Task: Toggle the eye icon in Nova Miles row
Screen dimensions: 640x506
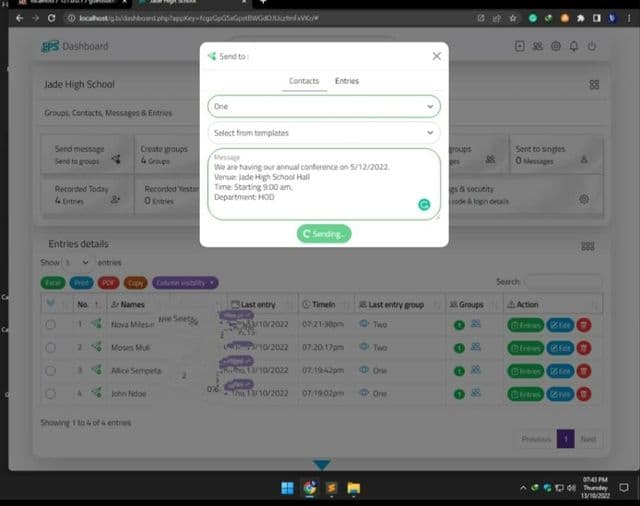Action: 364,324
